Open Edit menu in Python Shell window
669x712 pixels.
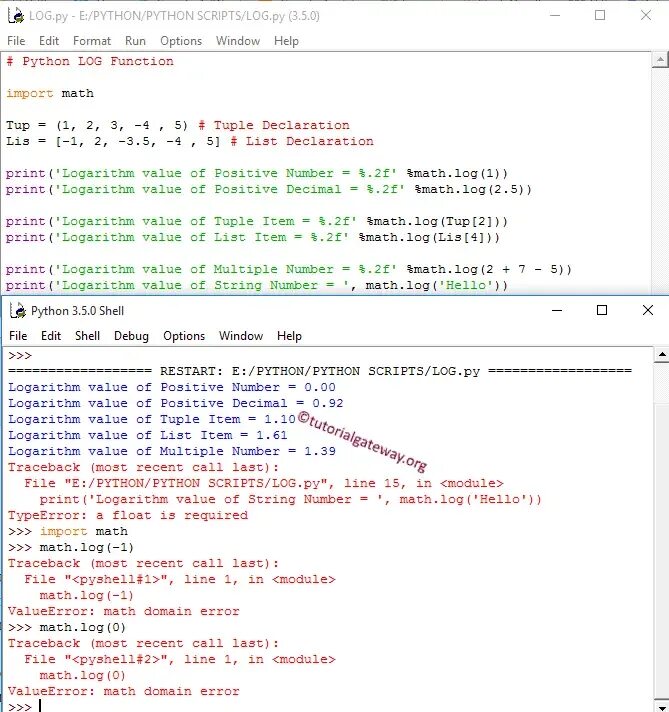pyautogui.click(x=51, y=336)
